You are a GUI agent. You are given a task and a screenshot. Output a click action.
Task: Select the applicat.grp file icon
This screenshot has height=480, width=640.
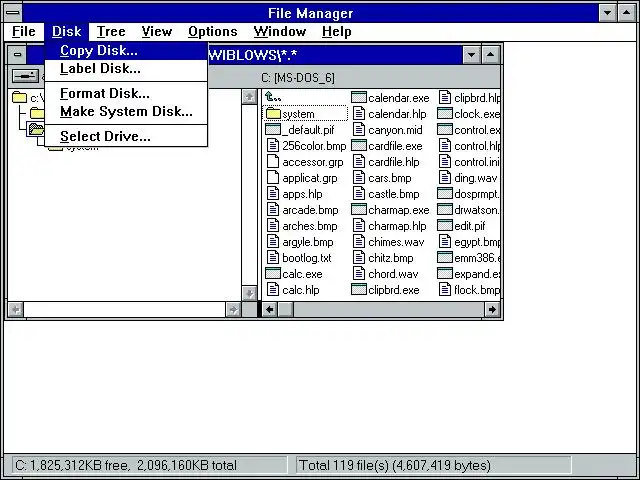[x=273, y=178]
